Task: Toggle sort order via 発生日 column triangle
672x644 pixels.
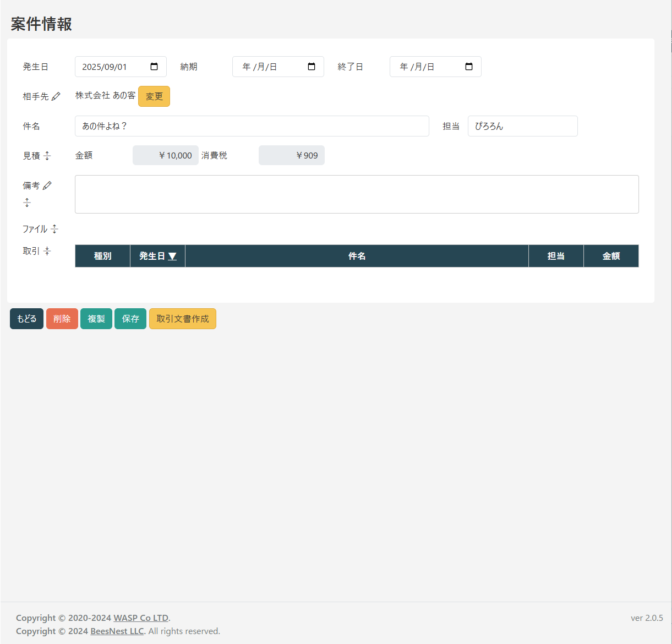Action: coord(172,255)
